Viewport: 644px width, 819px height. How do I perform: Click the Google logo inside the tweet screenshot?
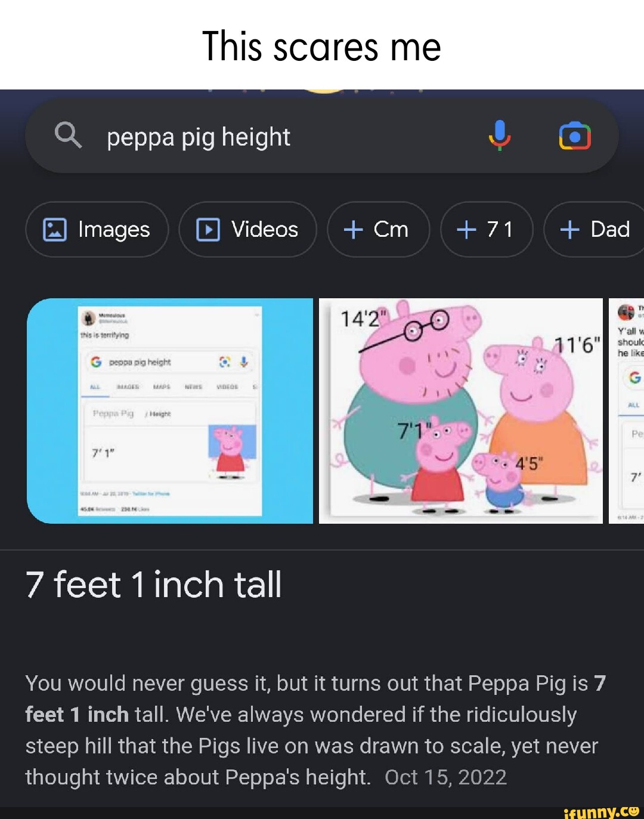95,362
